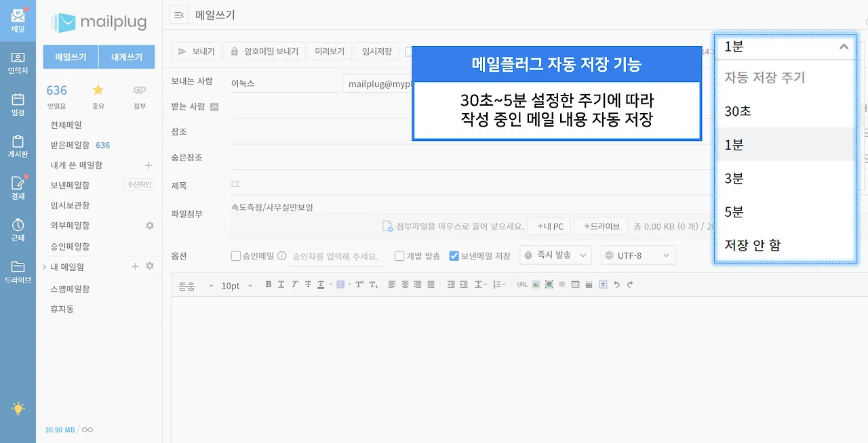
Task: Expand the 내 메일함 folder tree
Action: pos(45,267)
